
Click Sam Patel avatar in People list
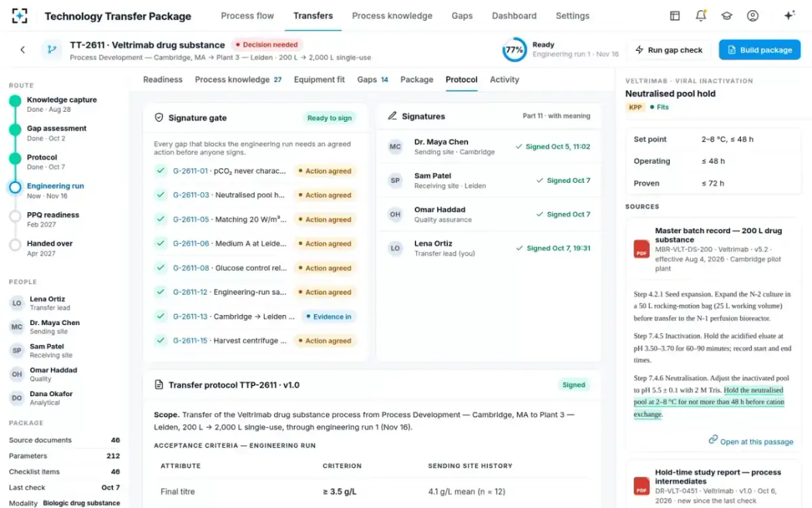coord(17,351)
